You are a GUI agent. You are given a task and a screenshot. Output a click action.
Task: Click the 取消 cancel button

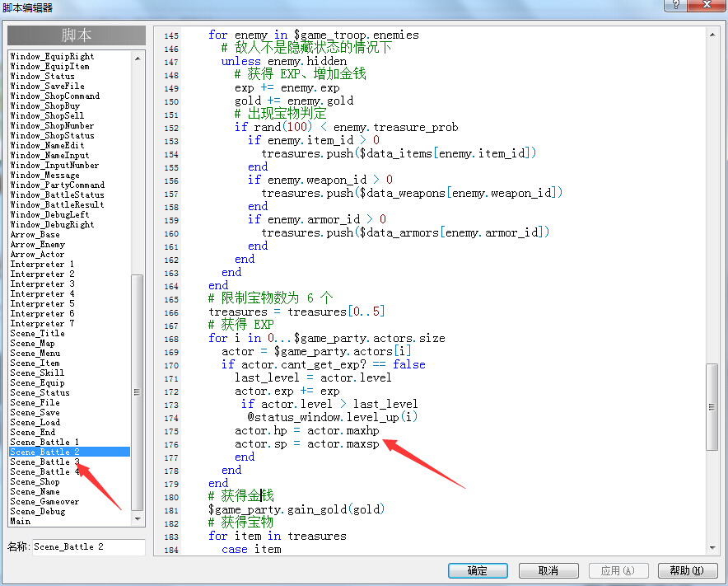click(x=548, y=570)
